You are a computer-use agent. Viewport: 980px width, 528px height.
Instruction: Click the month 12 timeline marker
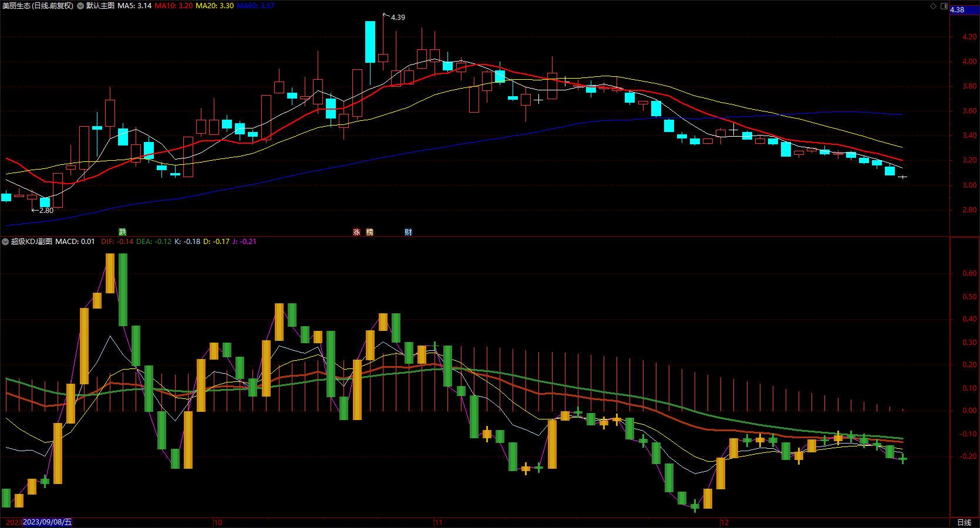tap(725, 522)
